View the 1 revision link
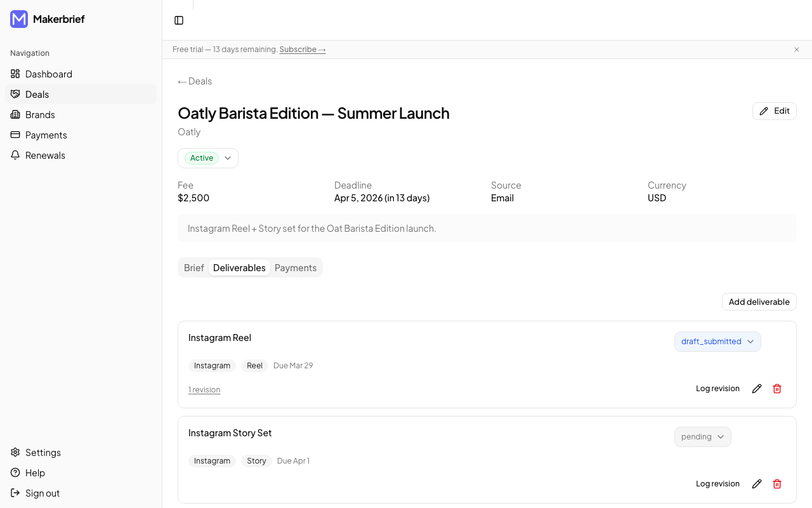The height and width of the screenshot is (508, 812). 204,389
